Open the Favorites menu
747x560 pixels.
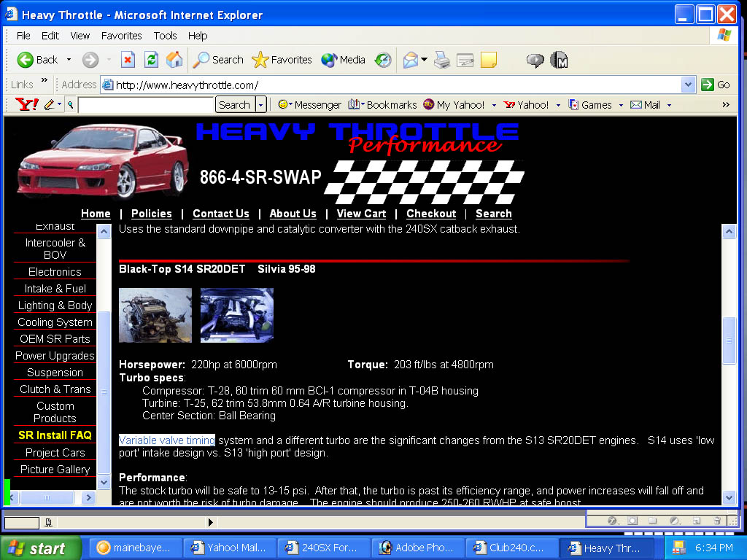point(122,36)
